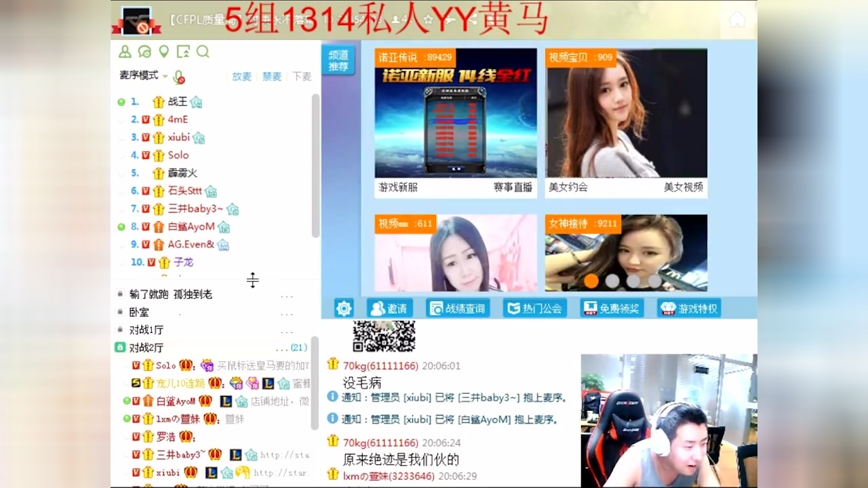Viewport: 868px width, 488px height.
Task: Click the QR code image in chat
Action: [384, 336]
